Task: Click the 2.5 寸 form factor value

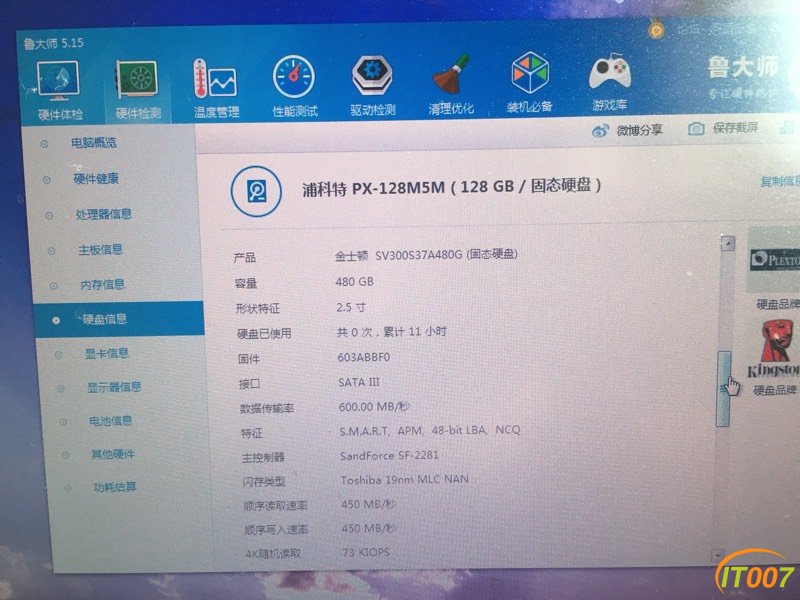Action: click(x=351, y=307)
